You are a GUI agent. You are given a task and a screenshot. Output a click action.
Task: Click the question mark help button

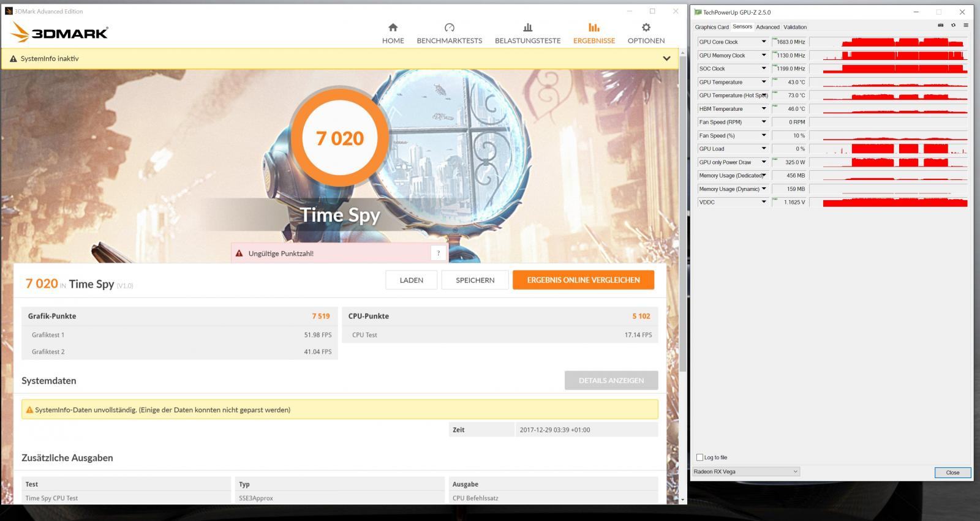(438, 253)
